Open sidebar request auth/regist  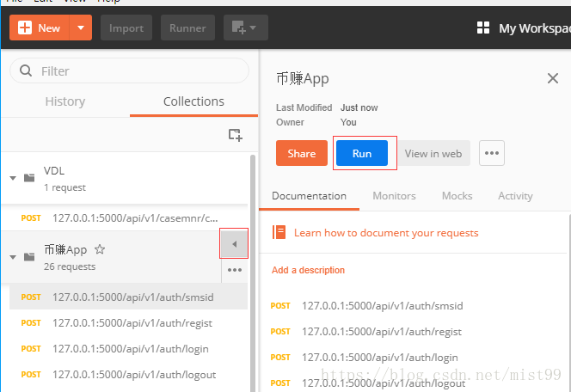[128, 323]
